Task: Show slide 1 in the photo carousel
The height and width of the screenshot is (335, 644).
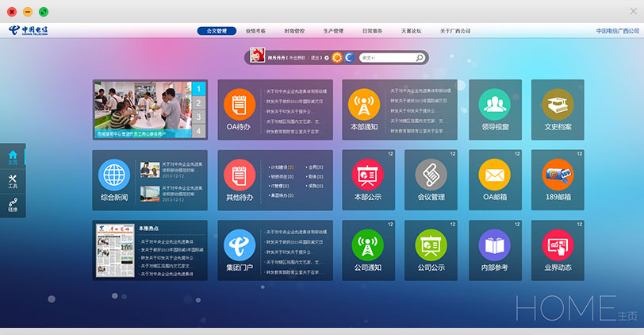Action: click(198, 89)
